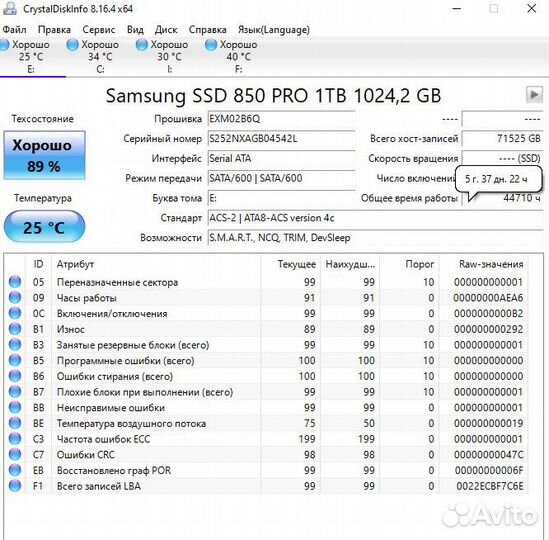Click the Хорошо 89 % health status button
This screenshot has width=549, height=540.
point(44,155)
